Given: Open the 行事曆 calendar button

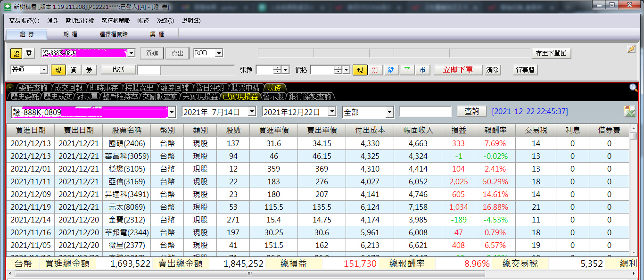Looking at the screenshot, I should (x=525, y=70).
